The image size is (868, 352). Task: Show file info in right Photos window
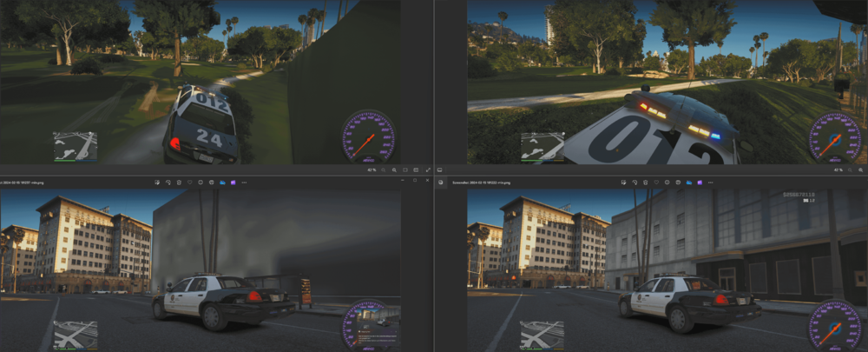point(667,183)
